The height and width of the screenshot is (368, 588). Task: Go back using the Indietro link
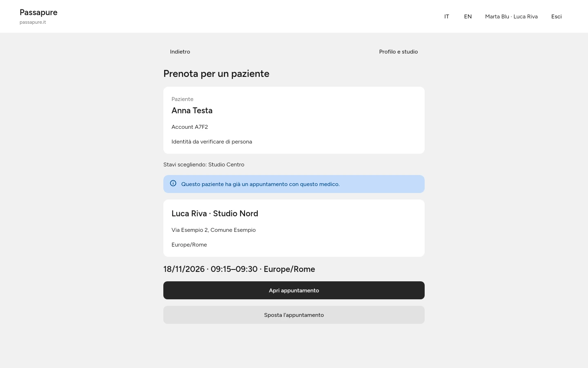click(180, 52)
